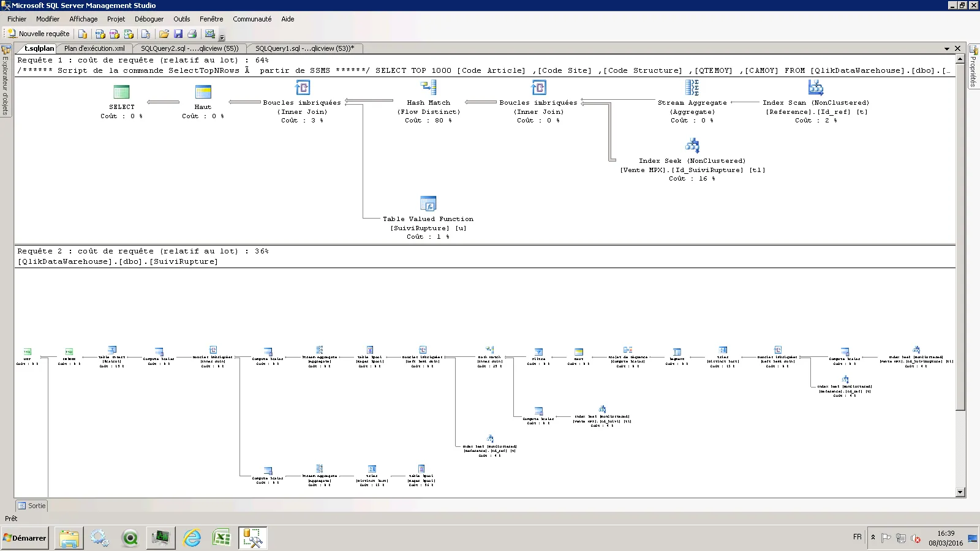Open the Projet menu

click(116, 19)
